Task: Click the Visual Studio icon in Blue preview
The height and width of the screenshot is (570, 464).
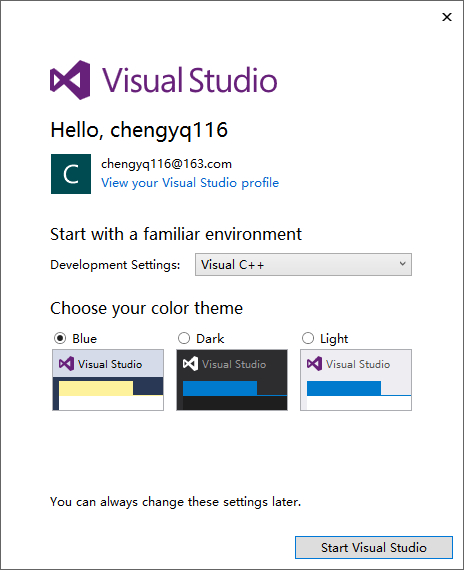Action: [x=66, y=364]
